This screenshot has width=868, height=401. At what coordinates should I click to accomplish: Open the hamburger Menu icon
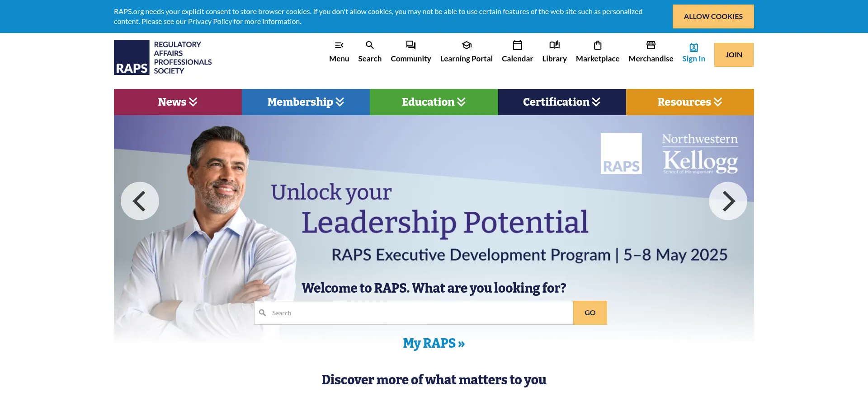(x=339, y=46)
